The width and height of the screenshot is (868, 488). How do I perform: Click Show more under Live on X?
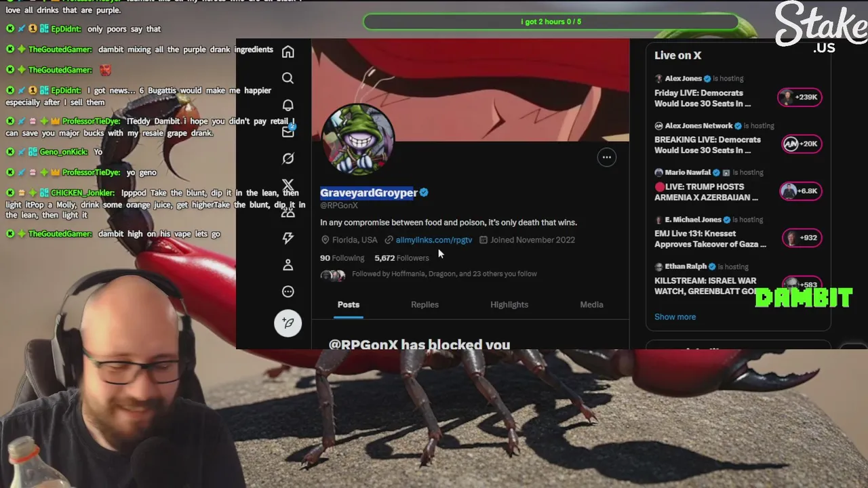coord(675,317)
